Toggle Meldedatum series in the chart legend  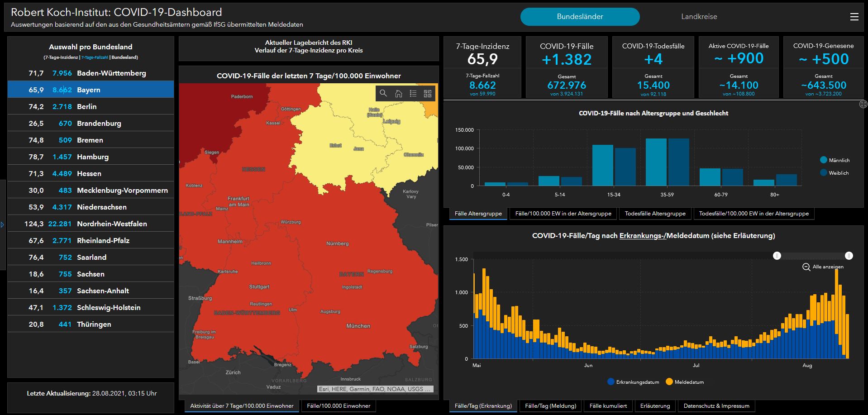(x=669, y=382)
